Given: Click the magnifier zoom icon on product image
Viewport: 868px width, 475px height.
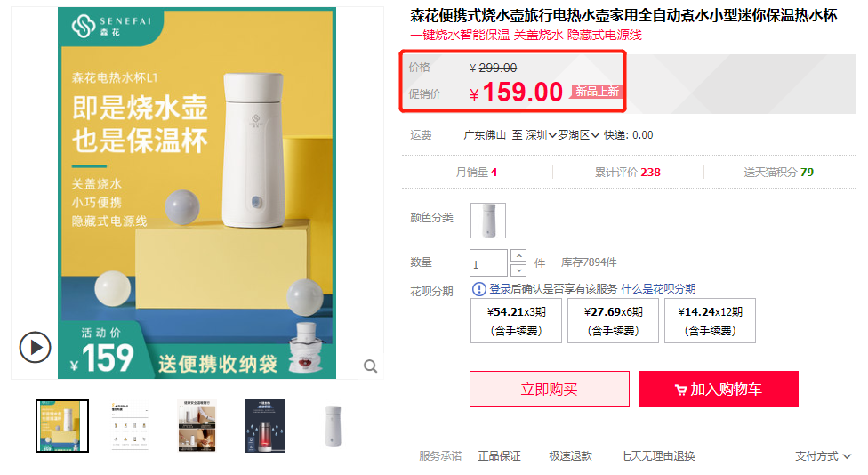Looking at the screenshot, I should 370,366.
